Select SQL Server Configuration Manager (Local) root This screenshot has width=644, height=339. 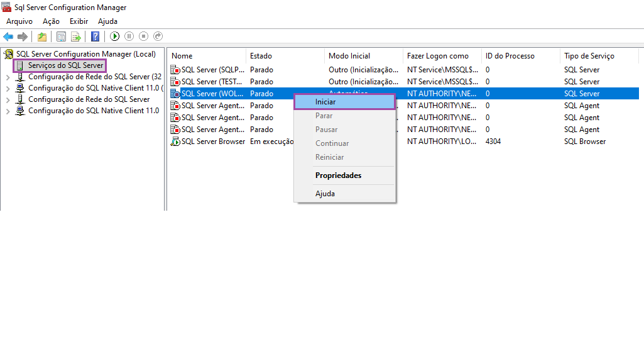86,54
